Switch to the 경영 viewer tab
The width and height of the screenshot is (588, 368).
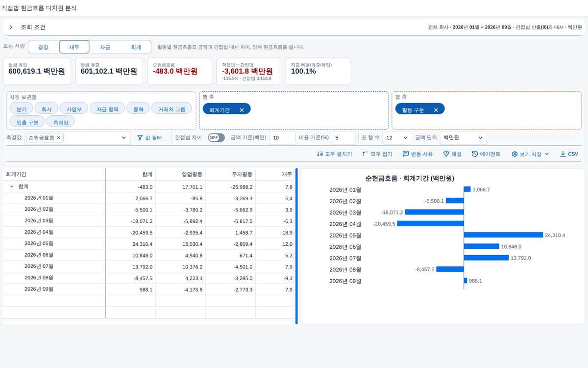(44, 47)
